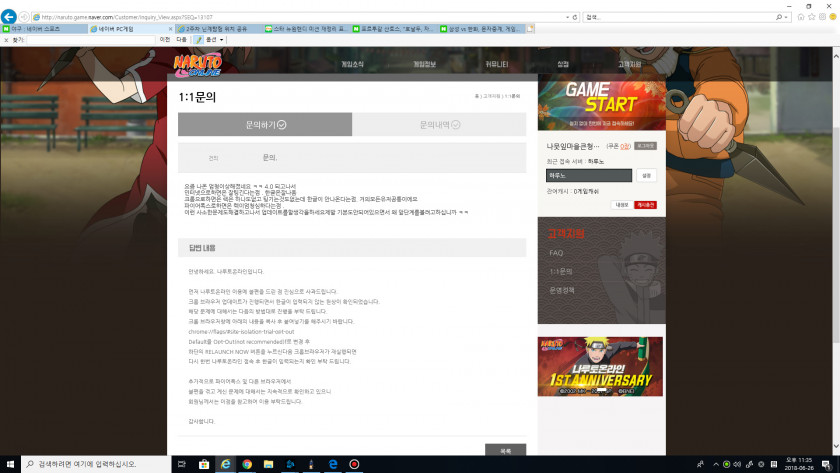840x473 pixels.
Task: Open the FAQ link in sidebar
Action: [x=556, y=253]
